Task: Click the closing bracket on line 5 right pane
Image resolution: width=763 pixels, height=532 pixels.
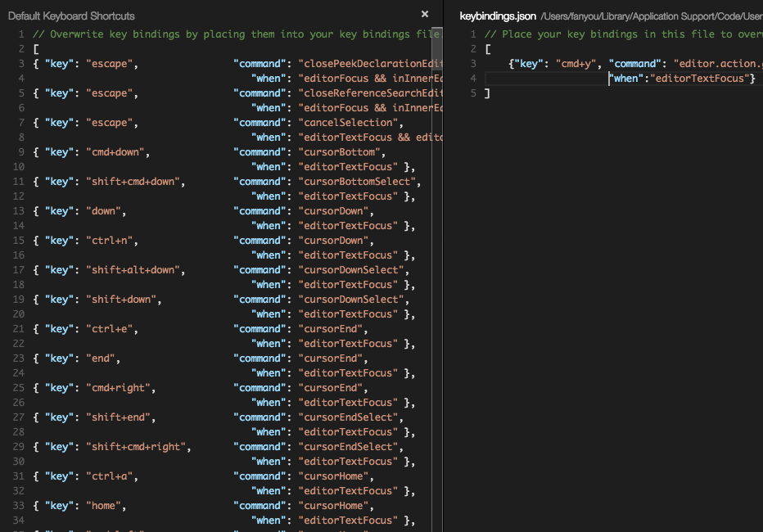Action: [485, 92]
